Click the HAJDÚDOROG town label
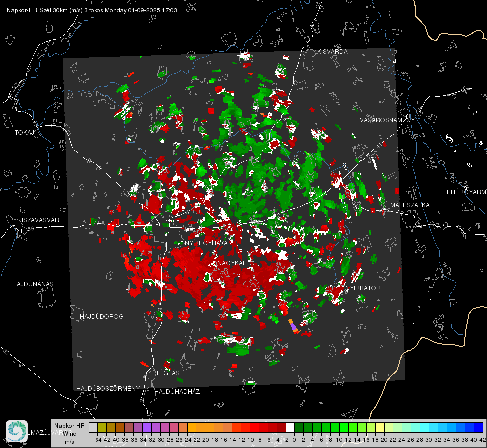 (x=101, y=317)
